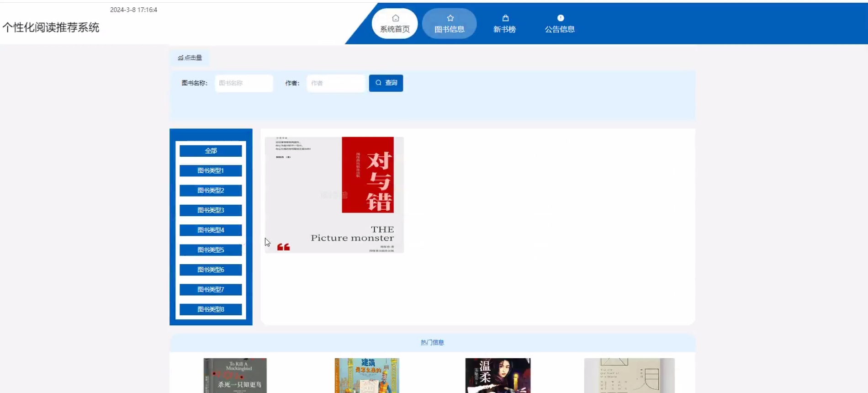Focus the 作者 input field
The height and width of the screenshot is (393, 868).
pos(336,83)
